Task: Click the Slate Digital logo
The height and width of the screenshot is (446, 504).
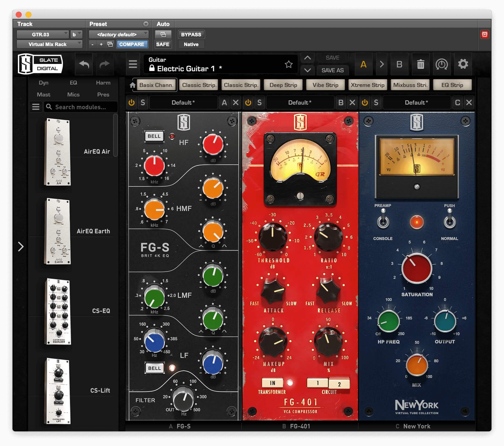Action: 40,64
